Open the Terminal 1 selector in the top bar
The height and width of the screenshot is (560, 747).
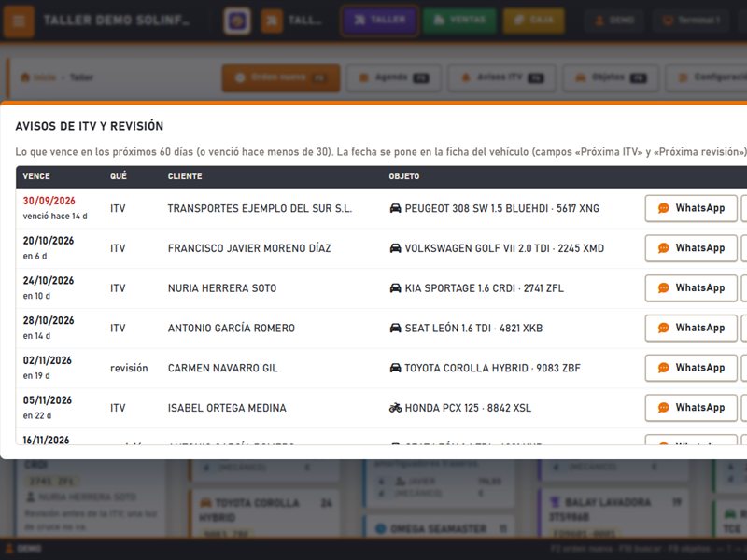pyautogui.click(x=691, y=21)
